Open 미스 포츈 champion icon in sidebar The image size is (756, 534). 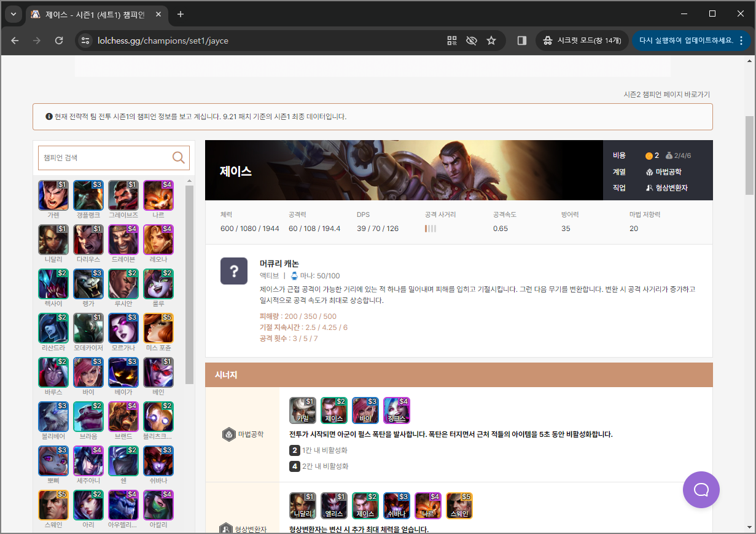click(158, 328)
